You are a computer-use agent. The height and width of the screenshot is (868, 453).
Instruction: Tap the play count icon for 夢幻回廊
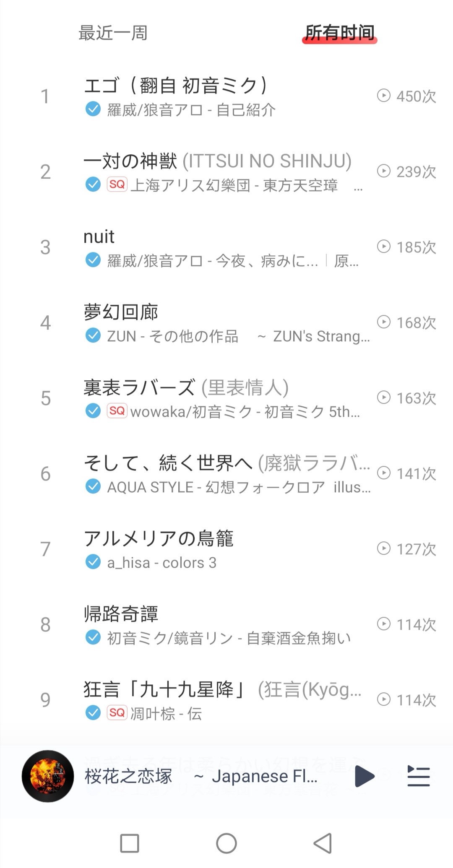[383, 322]
